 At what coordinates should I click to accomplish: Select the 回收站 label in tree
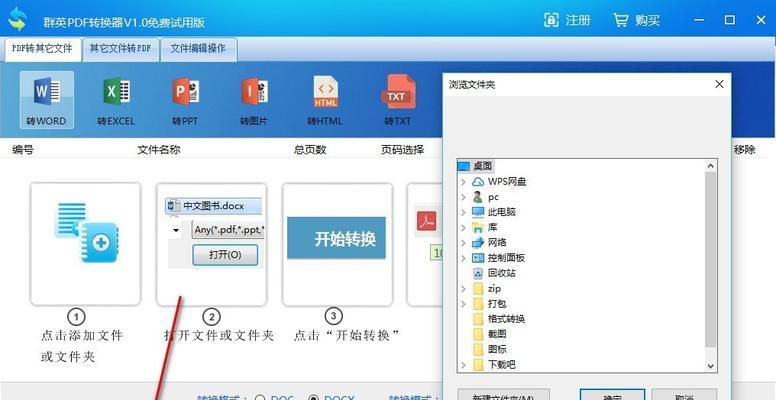(502, 273)
